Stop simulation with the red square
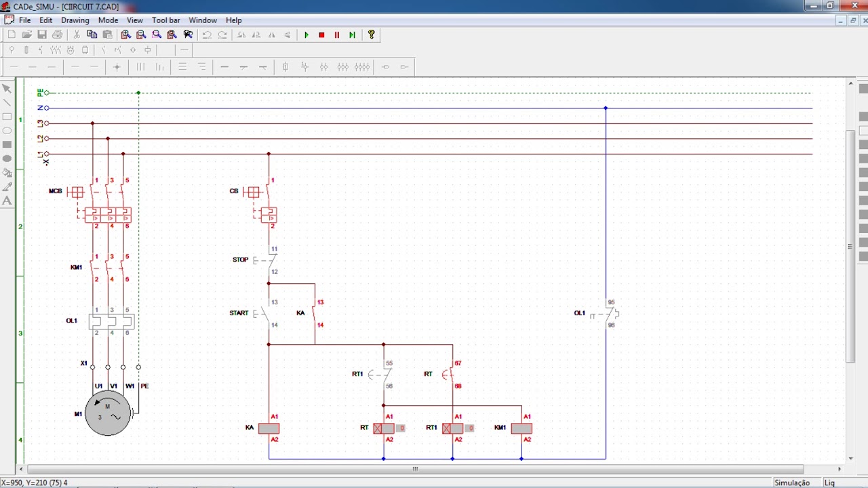Screen dimensions: 868x488 pyautogui.click(x=321, y=35)
